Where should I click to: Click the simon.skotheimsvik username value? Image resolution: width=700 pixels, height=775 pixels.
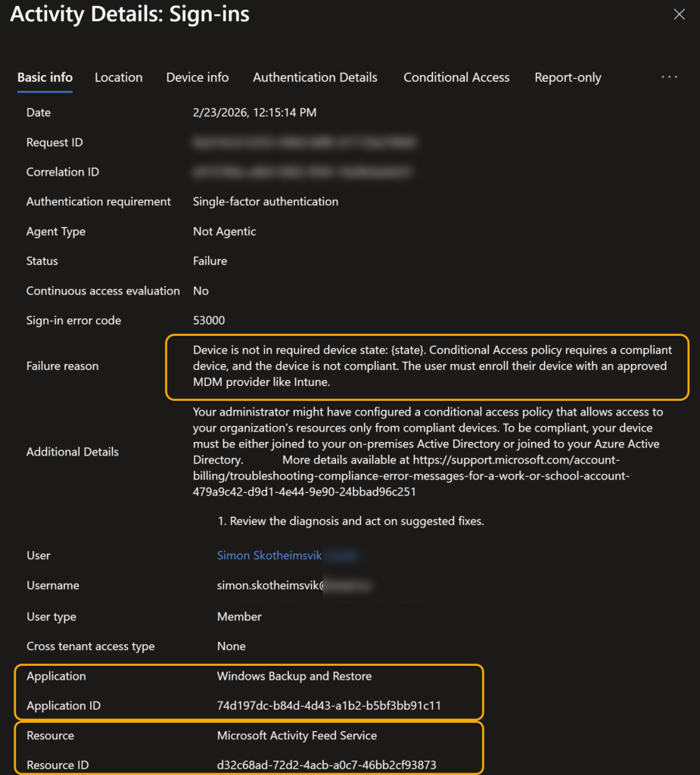270,585
